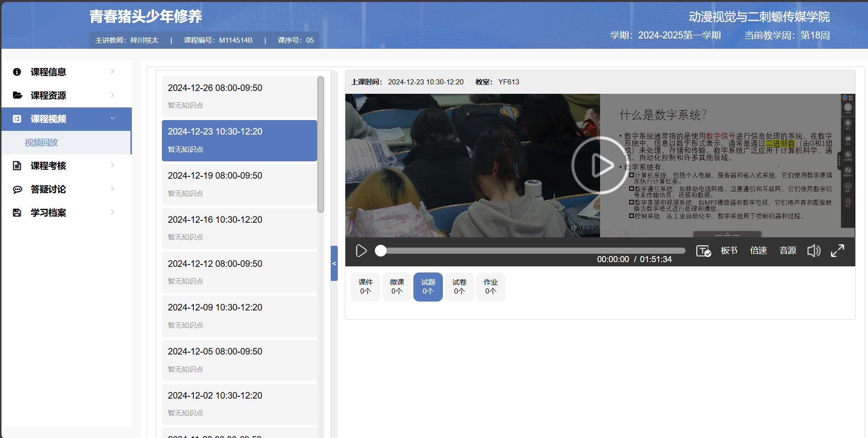Select lecture 2024-12-02 10:30-12:20

(239, 404)
